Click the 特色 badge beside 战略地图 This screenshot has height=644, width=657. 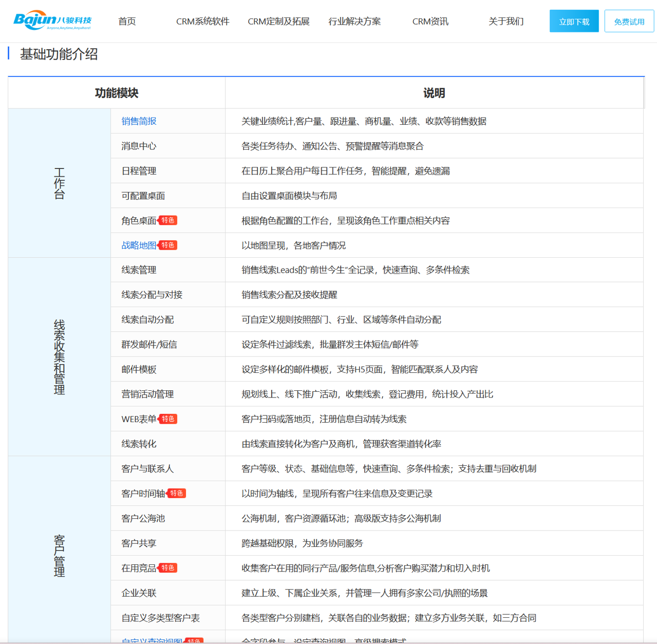167,245
